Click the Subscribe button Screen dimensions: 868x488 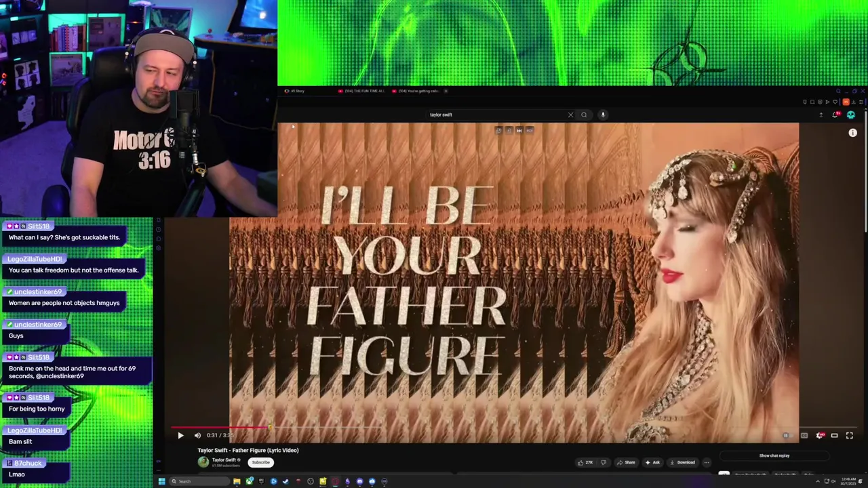260,462
